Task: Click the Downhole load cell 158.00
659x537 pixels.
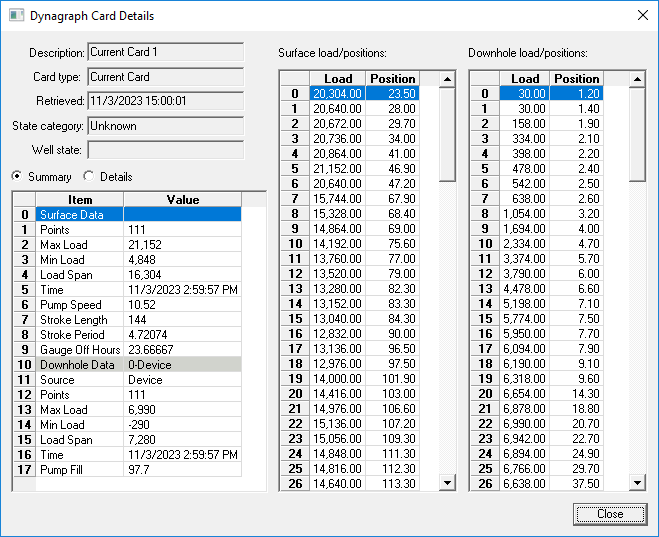Action: (x=525, y=124)
